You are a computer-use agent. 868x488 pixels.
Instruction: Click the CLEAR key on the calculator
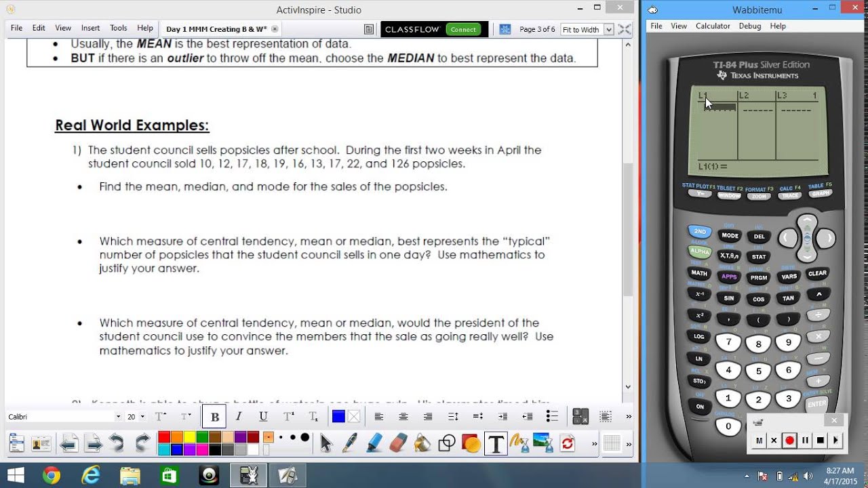[x=817, y=274]
